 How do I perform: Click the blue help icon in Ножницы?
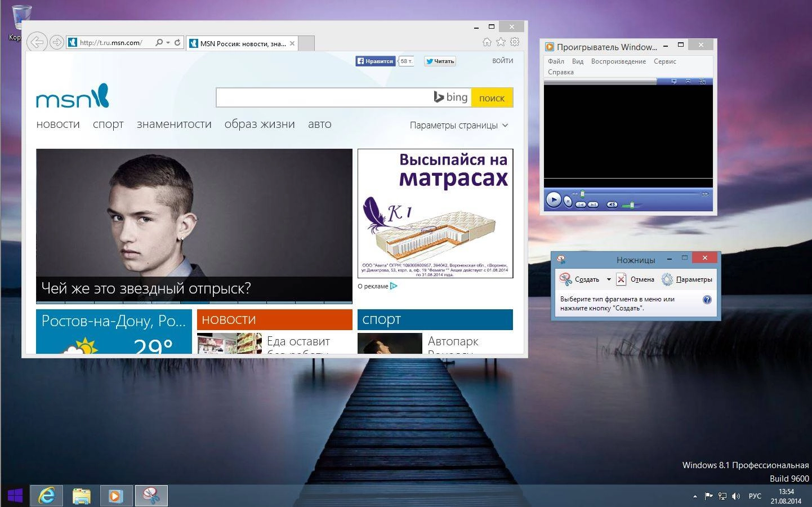click(707, 300)
